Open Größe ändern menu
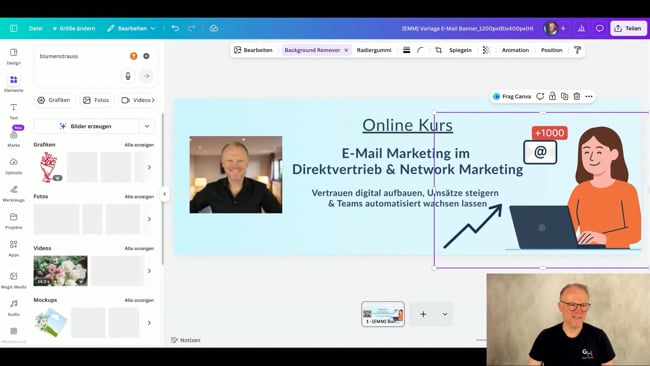Screen dimensions: 650x366 point(74,28)
